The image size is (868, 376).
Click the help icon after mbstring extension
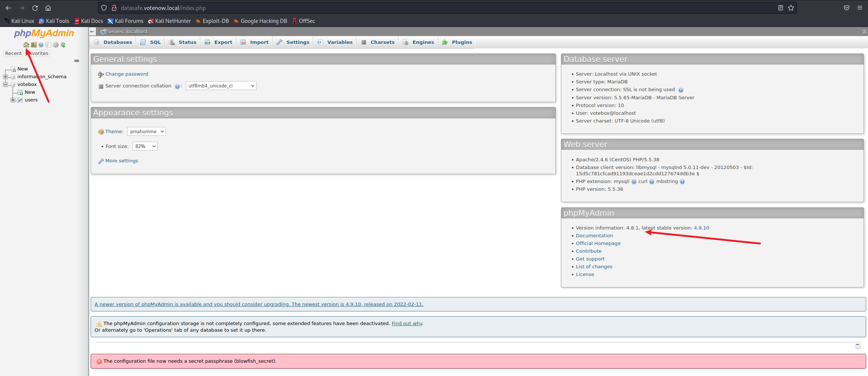pyautogui.click(x=682, y=182)
